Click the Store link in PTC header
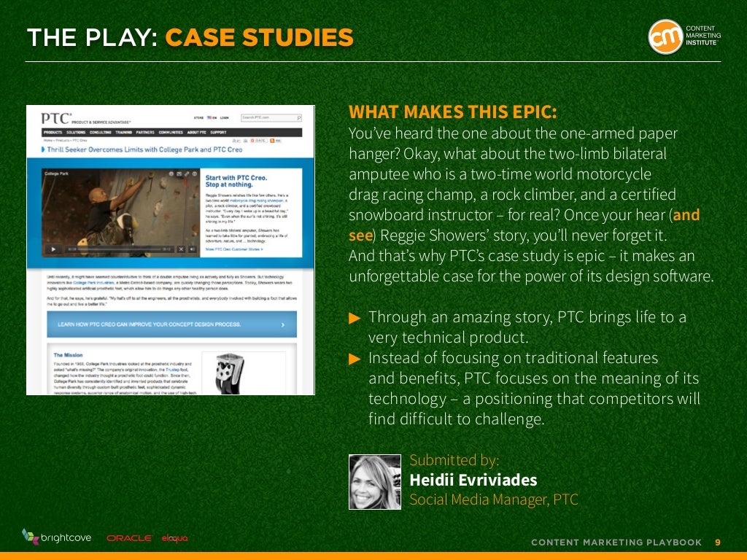The height and width of the screenshot is (560, 747). click(x=198, y=117)
